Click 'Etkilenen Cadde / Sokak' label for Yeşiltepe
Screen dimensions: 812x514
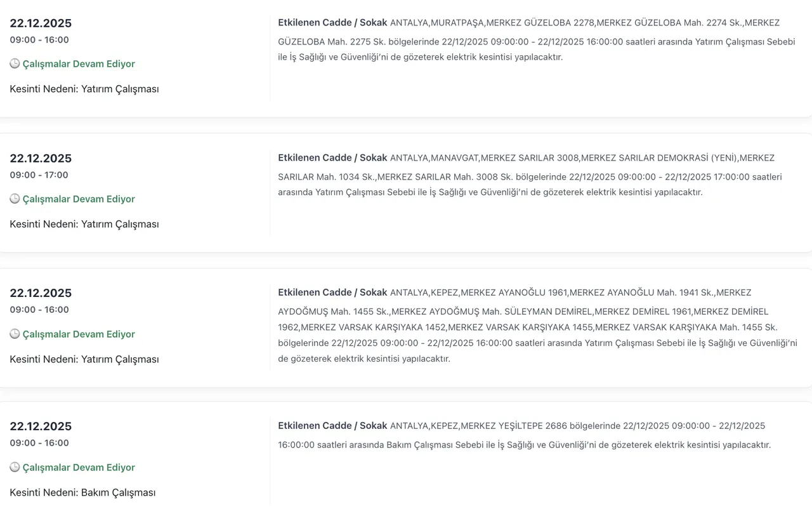[332, 426]
